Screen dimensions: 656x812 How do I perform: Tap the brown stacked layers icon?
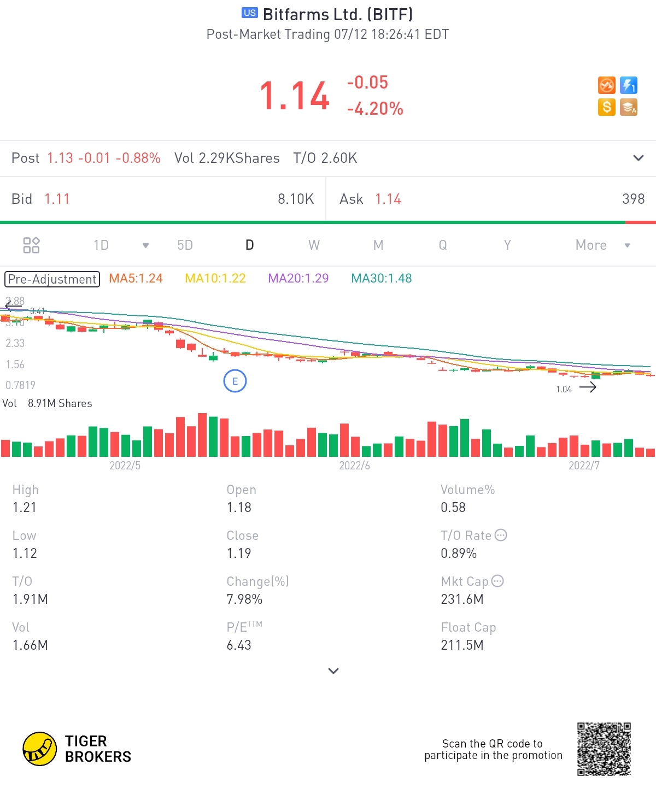point(629,107)
